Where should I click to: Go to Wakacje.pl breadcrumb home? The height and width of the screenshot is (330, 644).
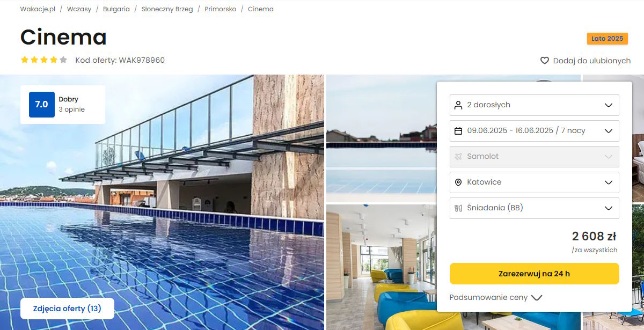click(x=38, y=9)
